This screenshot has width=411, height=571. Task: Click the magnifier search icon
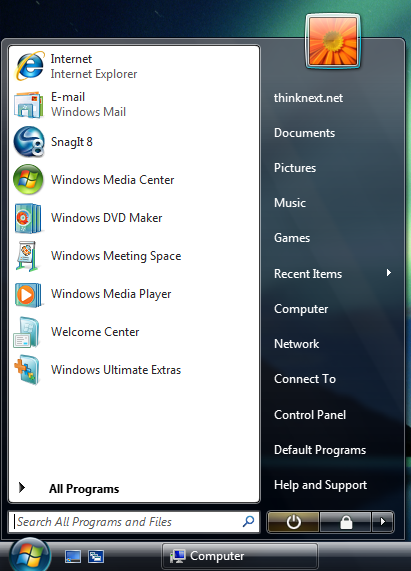(x=248, y=521)
